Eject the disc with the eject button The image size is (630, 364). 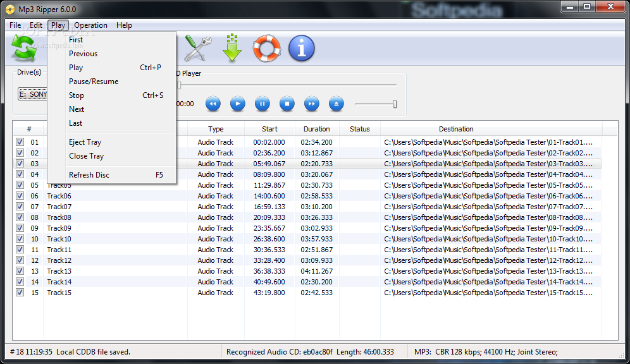point(337,104)
